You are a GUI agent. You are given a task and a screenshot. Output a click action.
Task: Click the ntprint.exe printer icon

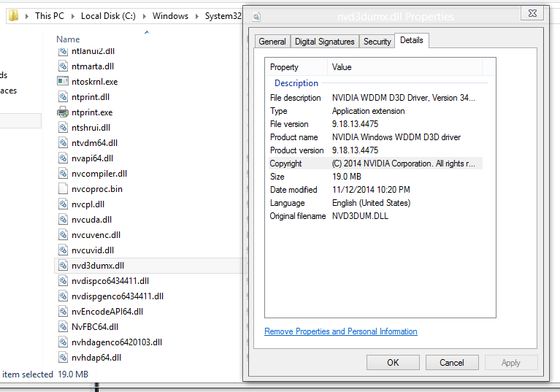coord(63,112)
